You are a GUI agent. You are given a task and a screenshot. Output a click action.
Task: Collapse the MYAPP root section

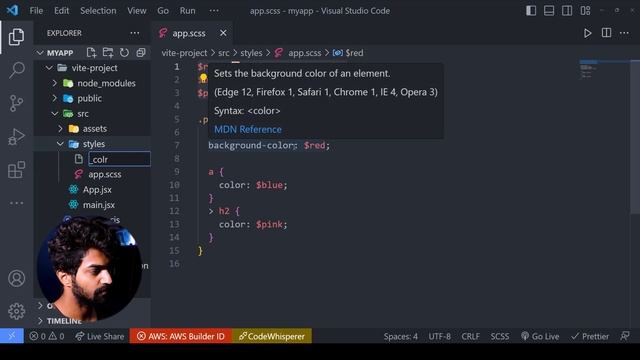[x=40, y=53]
